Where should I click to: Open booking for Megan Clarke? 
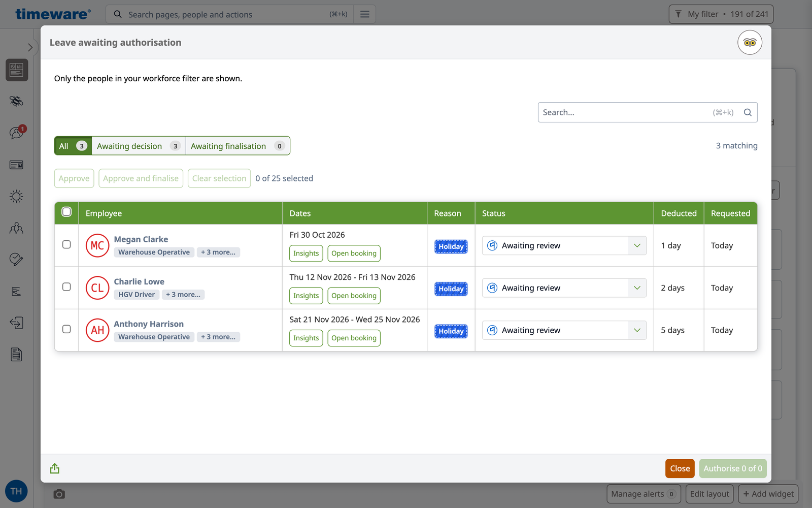[354, 253]
